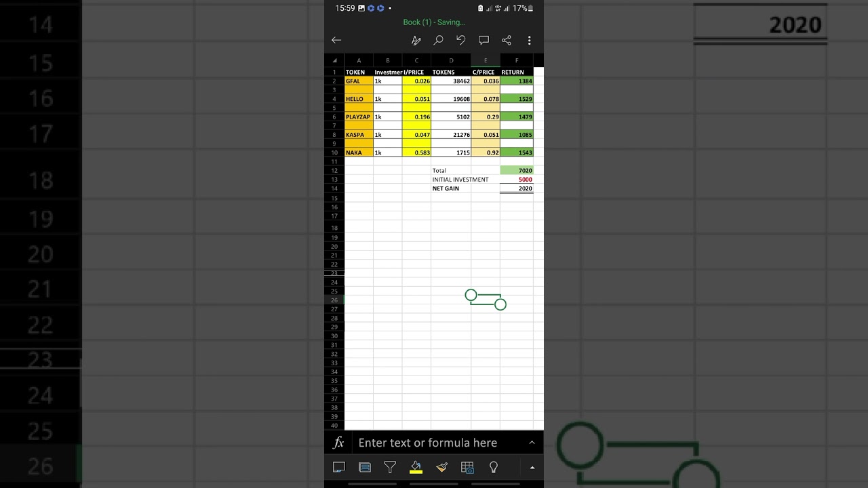Tap the fill color bucket icon
Viewport: 868px width, 488px height.
pos(416,467)
